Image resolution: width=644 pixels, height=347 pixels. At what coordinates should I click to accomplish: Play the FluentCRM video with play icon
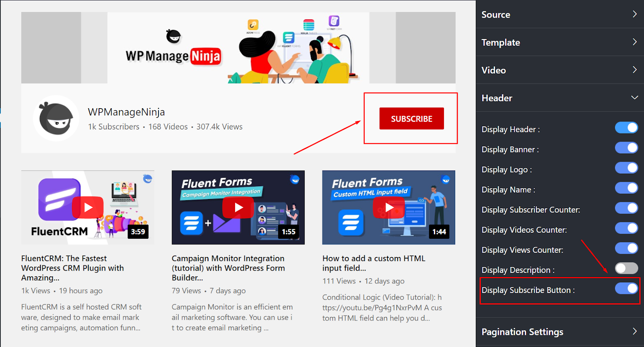pos(88,207)
